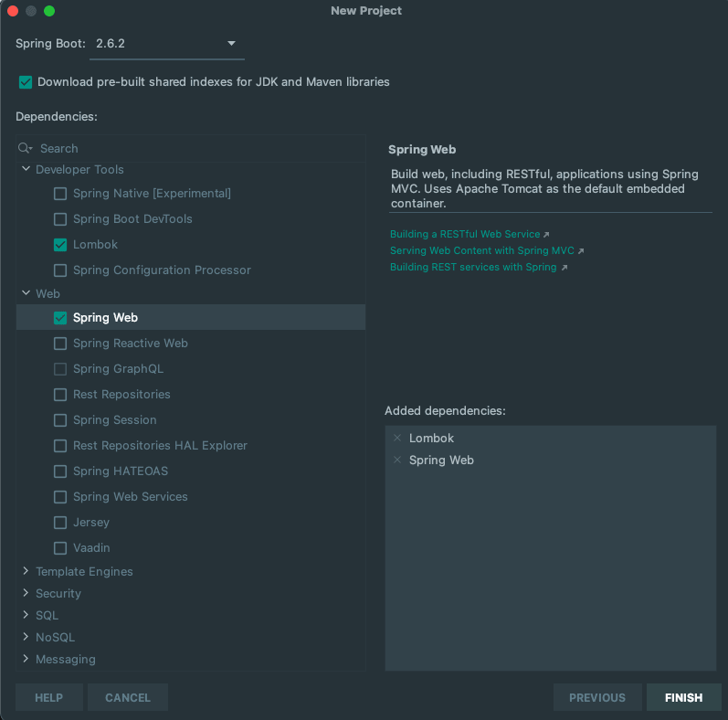Screen dimensions: 728x720
Task: Select Lombok text in added dependencies list
Action: pyautogui.click(x=431, y=438)
